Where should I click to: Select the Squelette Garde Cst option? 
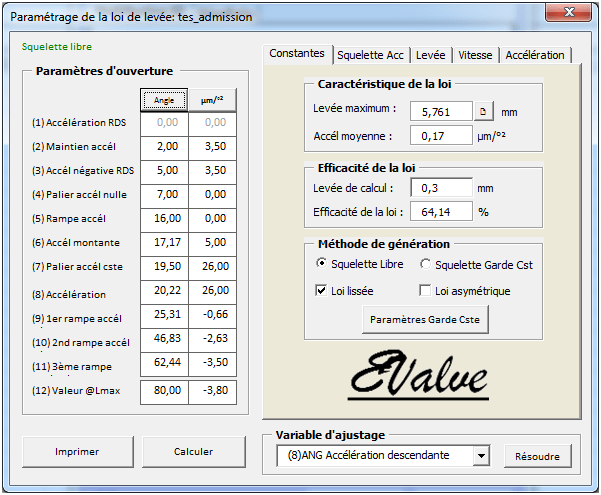pos(425,264)
